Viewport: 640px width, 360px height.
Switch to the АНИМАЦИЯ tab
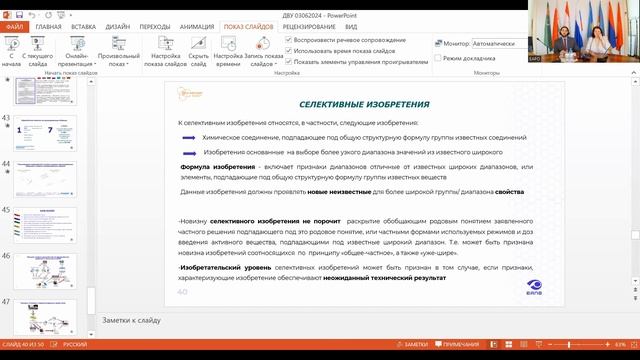[197, 27]
